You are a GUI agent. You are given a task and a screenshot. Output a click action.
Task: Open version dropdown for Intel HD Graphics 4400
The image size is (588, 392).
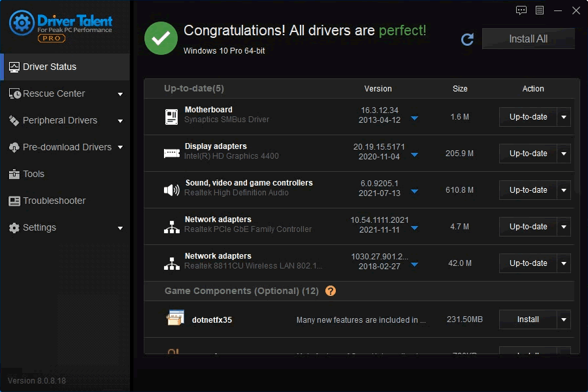pyautogui.click(x=414, y=155)
